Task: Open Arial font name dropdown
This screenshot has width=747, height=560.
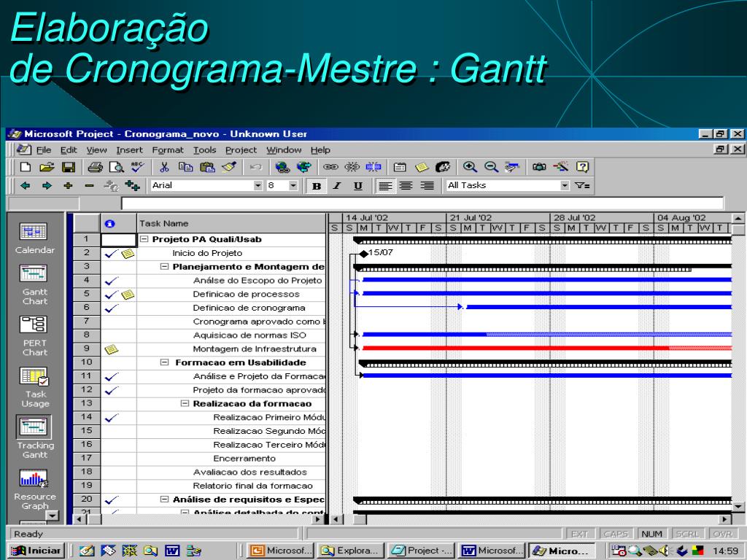Action: (x=258, y=186)
